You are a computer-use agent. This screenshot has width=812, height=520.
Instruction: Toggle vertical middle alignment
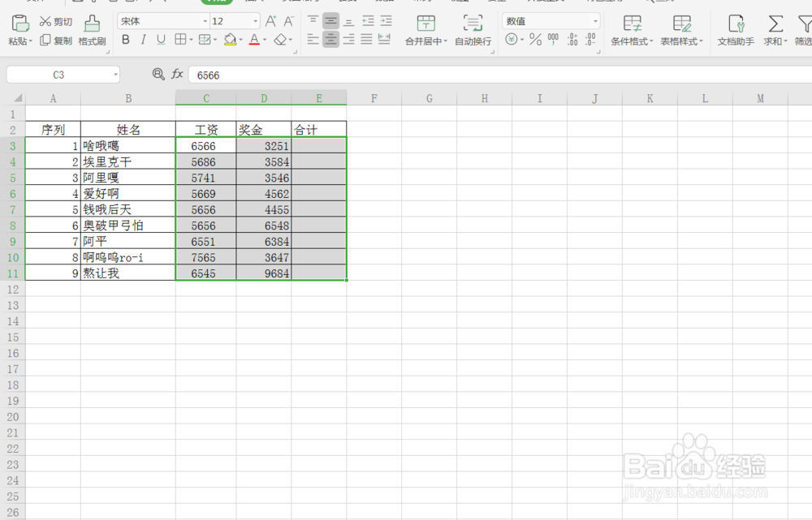click(x=330, y=21)
